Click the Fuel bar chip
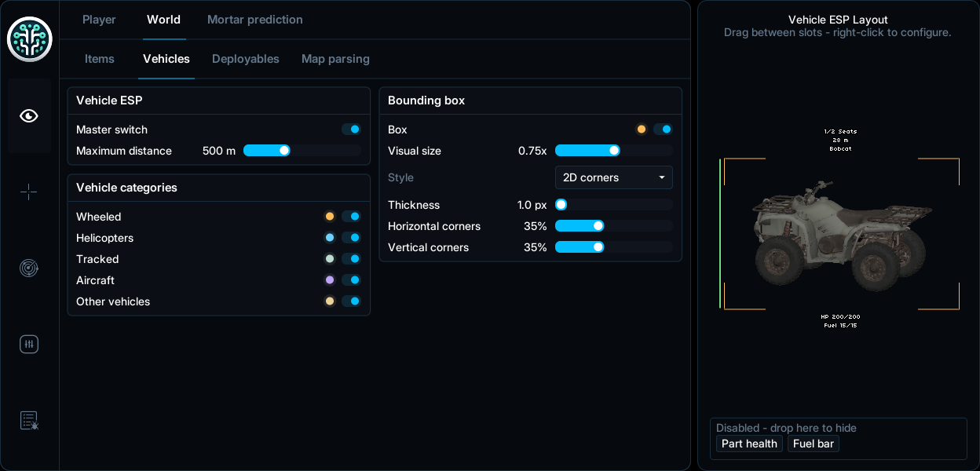This screenshot has height=471, width=980. tap(814, 444)
